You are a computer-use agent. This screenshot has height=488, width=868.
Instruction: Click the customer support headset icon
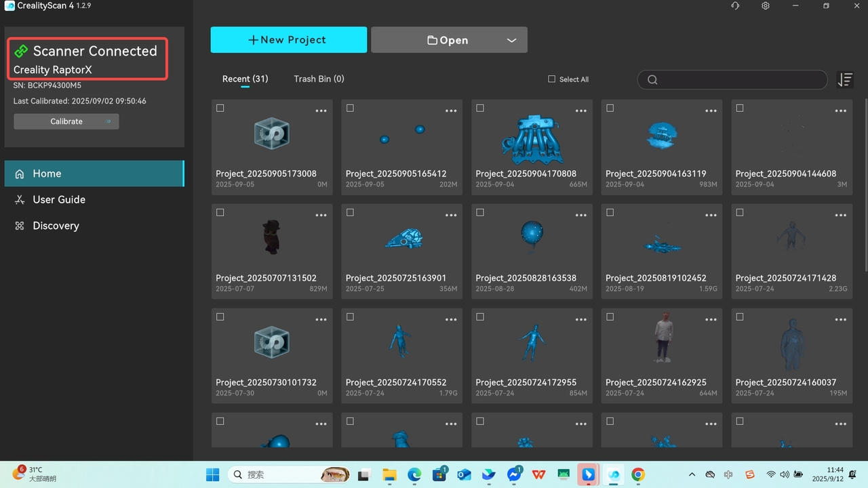coord(735,6)
